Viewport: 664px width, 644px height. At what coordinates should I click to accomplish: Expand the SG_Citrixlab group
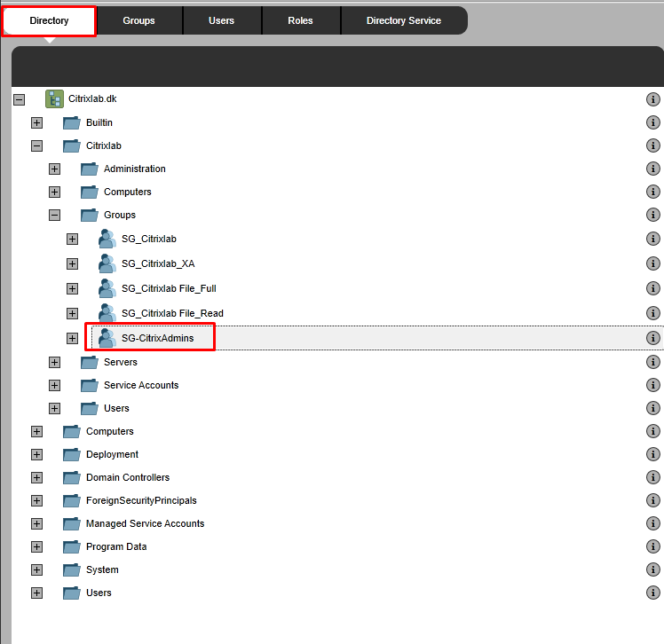point(73,240)
